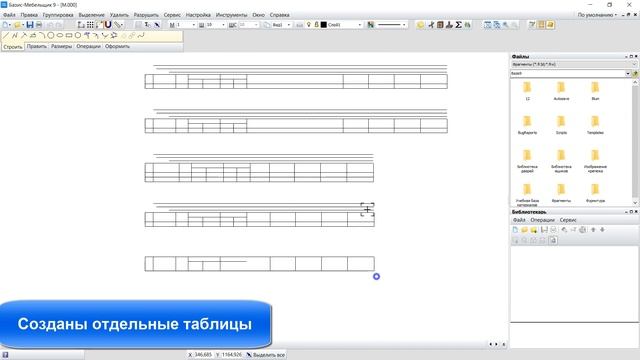
Task: Open the Разрушить menu
Action: click(146, 15)
